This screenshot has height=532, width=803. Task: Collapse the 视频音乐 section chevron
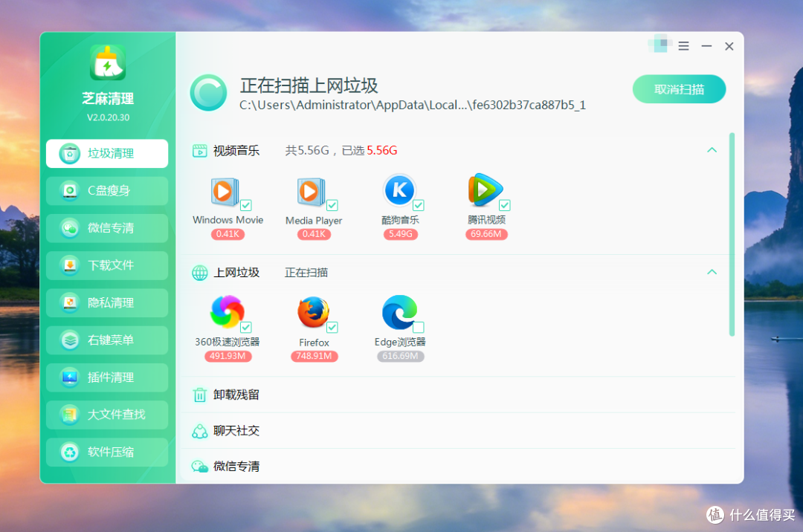click(x=712, y=150)
